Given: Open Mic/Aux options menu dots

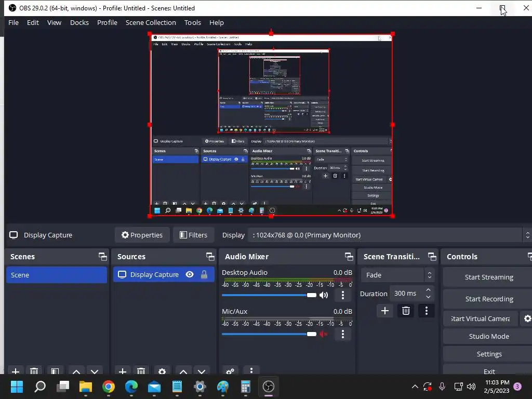Looking at the screenshot, I should [x=343, y=334].
